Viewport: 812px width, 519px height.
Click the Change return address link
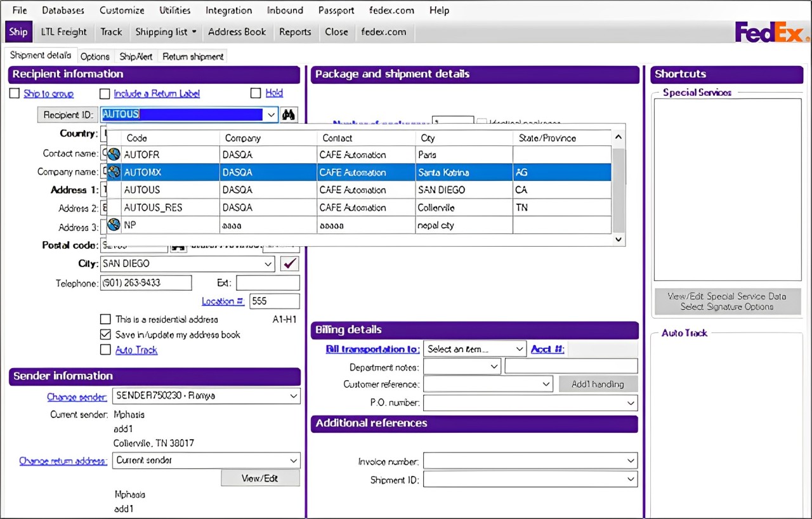point(63,461)
